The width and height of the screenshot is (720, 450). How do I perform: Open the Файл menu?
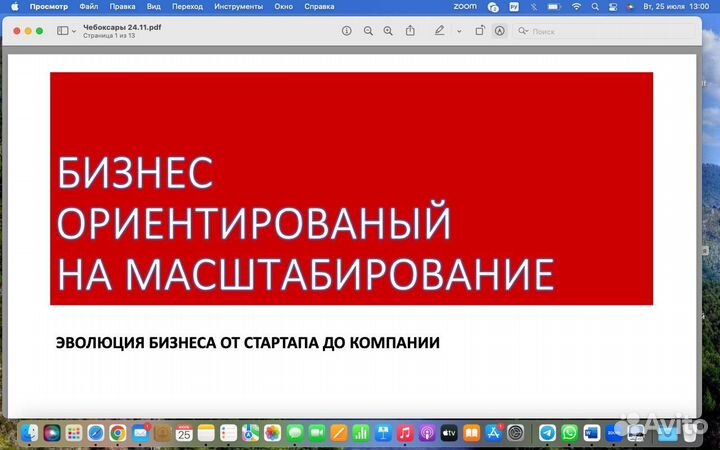coord(89,6)
